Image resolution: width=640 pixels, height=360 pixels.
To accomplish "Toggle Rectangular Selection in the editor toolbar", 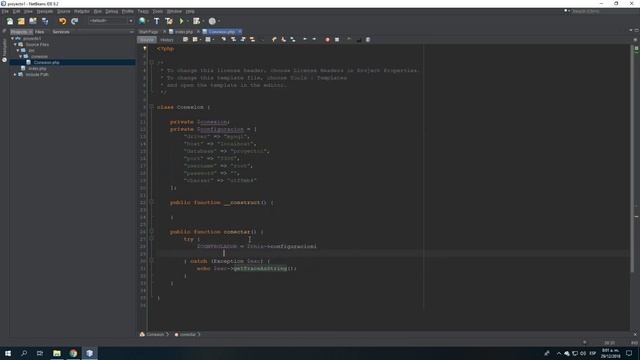I will click(x=262, y=40).
